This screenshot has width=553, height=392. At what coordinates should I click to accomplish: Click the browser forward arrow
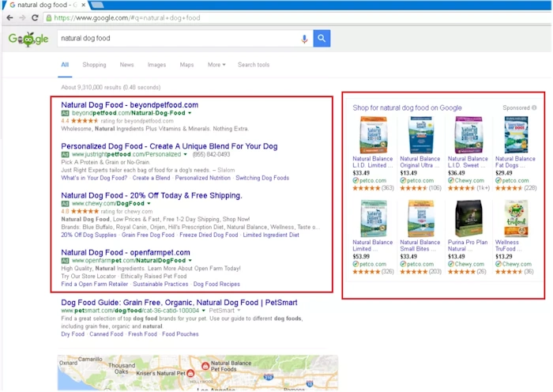pos(22,17)
